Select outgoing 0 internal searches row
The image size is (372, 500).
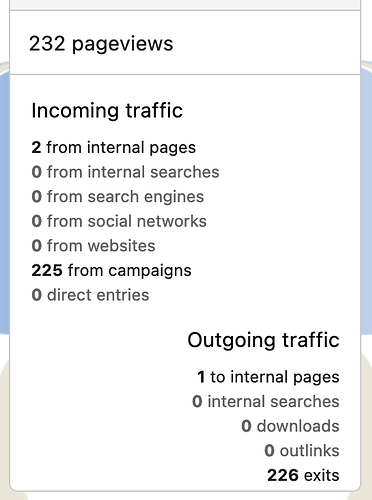click(266, 401)
